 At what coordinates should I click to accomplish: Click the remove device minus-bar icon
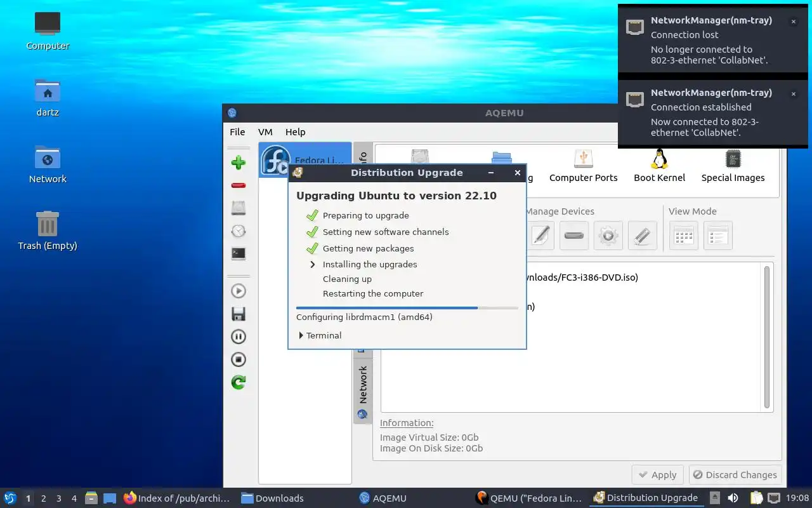(x=574, y=236)
